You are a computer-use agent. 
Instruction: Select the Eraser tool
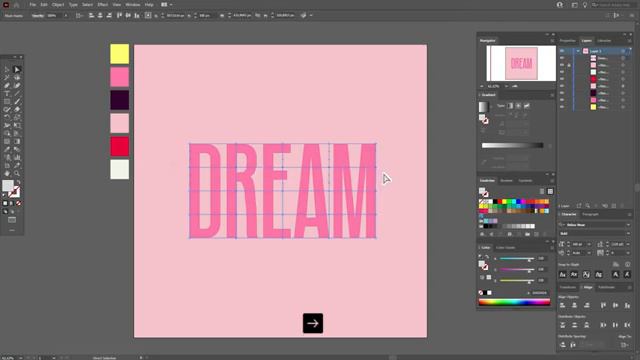[17, 110]
